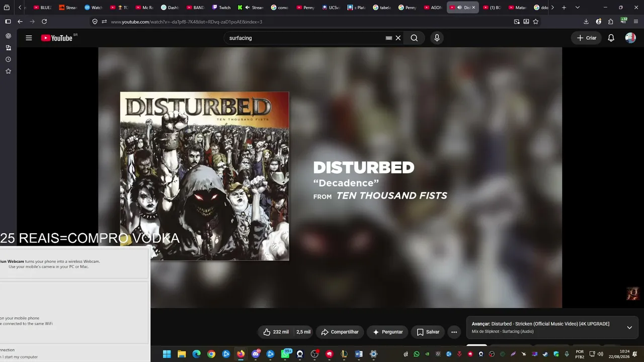The image size is (644, 362).
Task: Reload the page
Action: 44,22
